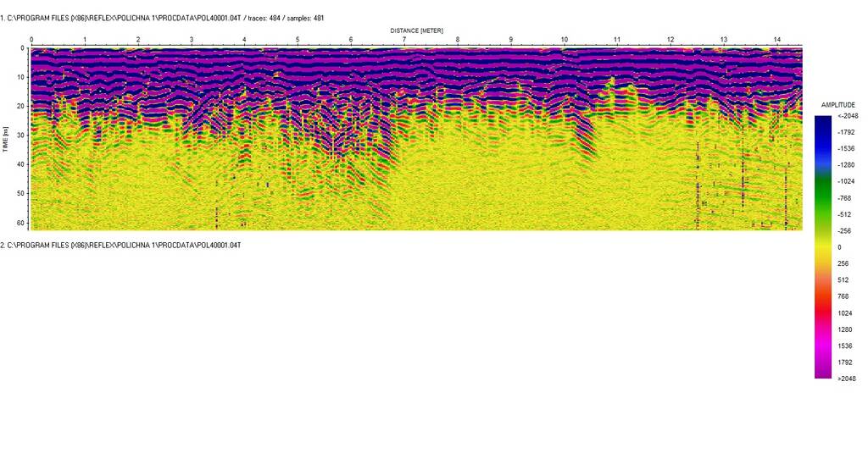This screenshot has height=470, width=868.
Task: Click the 20 ns tick on time axis
Action: pyautogui.click(x=21, y=106)
